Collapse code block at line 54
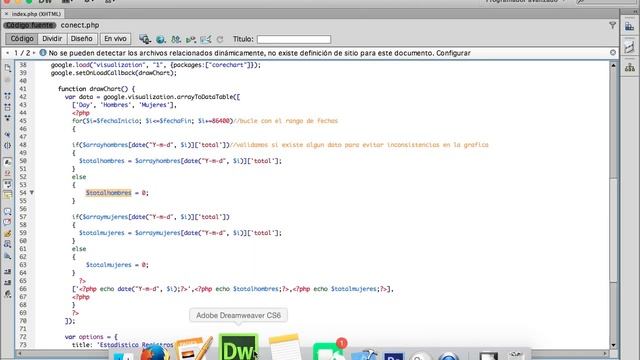This screenshot has height=360, width=640. point(31,193)
